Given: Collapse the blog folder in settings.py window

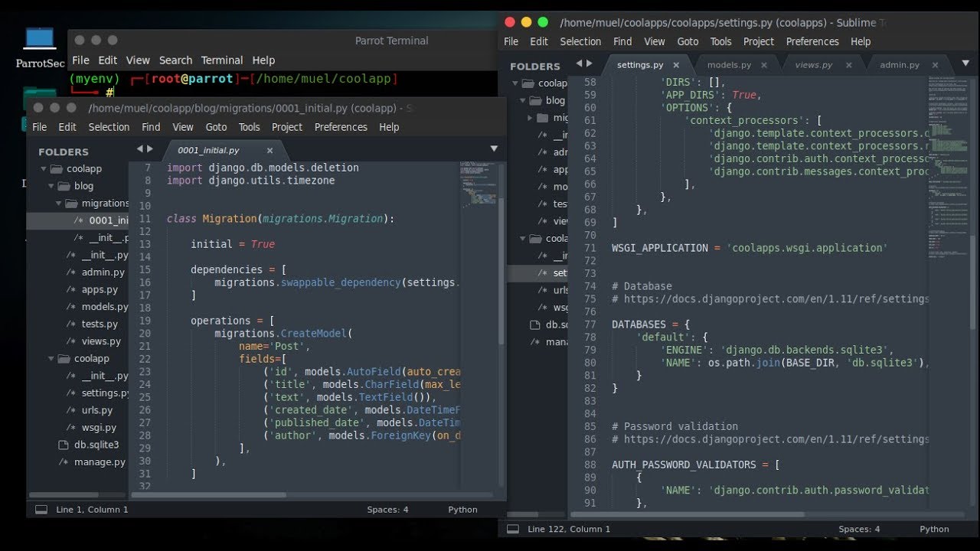Looking at the screenshot, I should (524, 100).
